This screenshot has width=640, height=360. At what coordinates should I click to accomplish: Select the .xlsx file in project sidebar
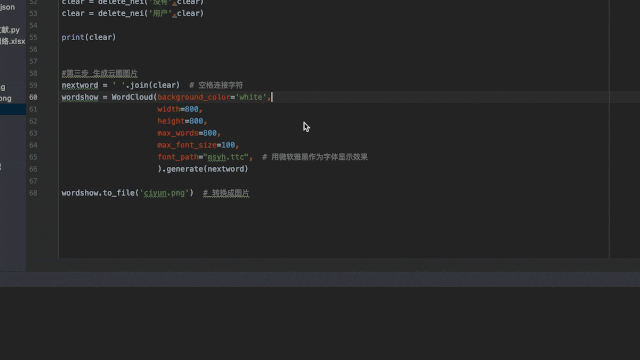[x=12, y=41]
